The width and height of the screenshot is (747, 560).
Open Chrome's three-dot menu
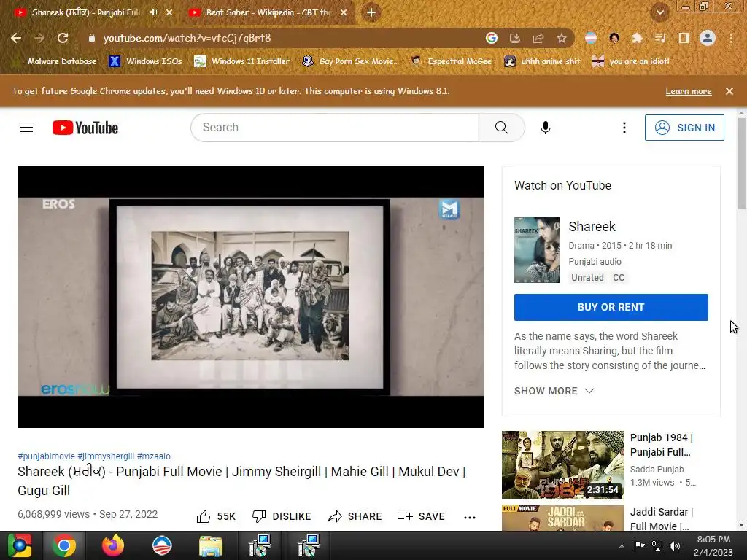pyautogui.click(x=731, y=38)
